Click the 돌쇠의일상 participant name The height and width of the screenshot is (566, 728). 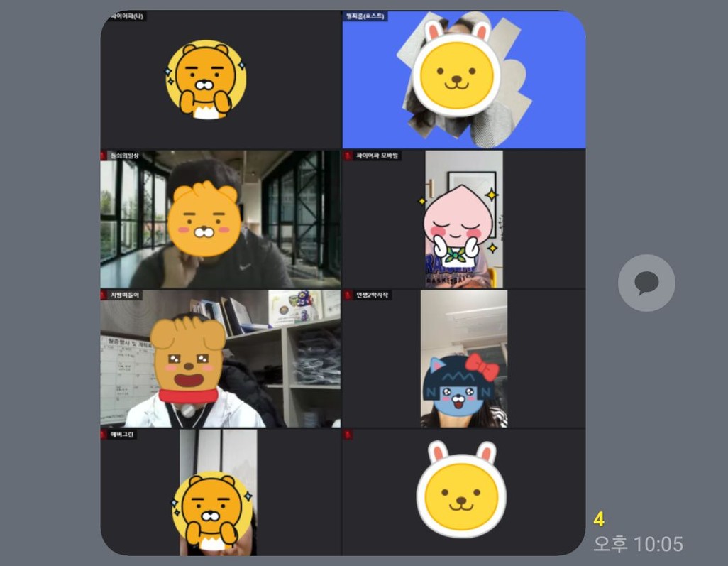124,156
